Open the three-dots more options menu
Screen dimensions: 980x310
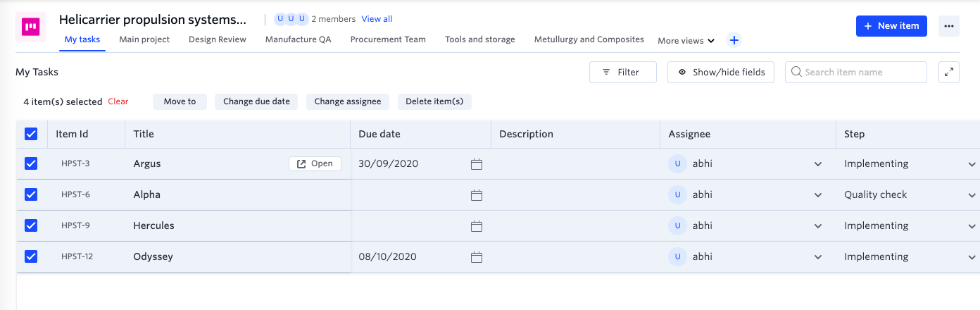(948, 26)
